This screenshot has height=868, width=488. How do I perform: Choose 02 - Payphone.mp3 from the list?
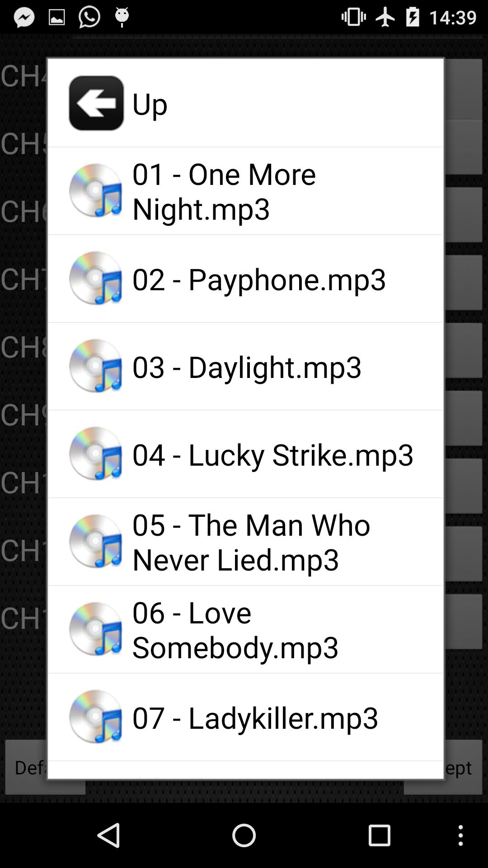[245, 278]
